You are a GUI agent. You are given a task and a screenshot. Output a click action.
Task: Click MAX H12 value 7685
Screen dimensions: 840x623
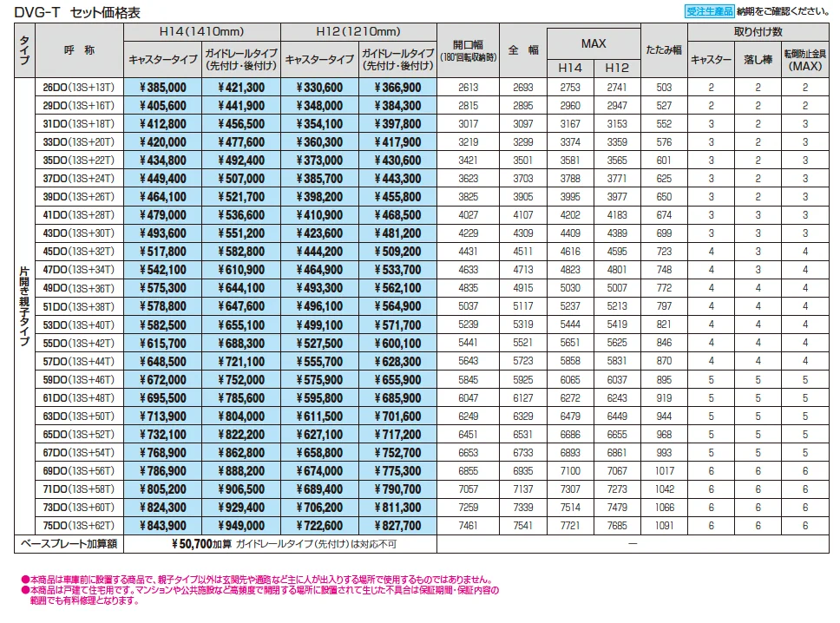[617, 526]
